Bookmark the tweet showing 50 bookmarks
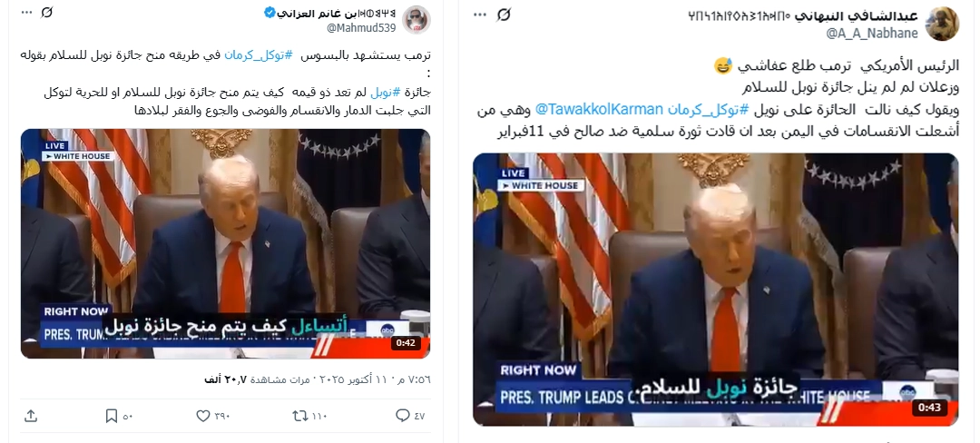This screenshot has height=443, width=980. tap(112, 416)
